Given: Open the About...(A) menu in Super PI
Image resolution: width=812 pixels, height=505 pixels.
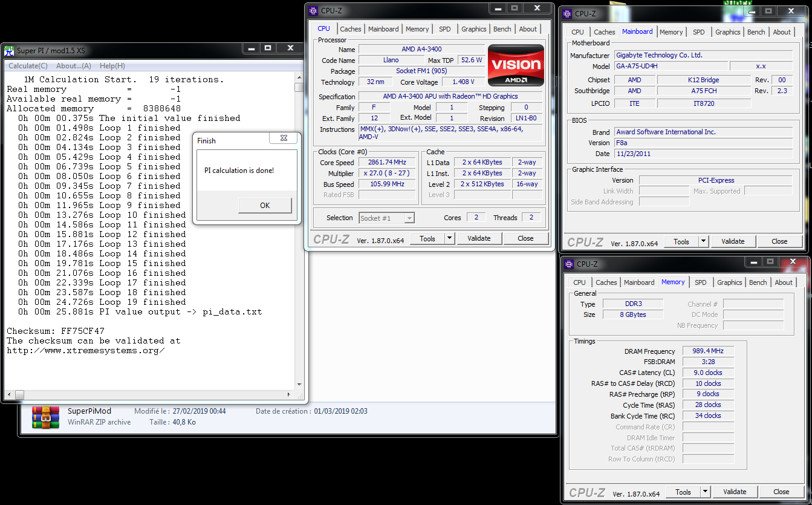Looking at the screenshot, I should 74,66.
